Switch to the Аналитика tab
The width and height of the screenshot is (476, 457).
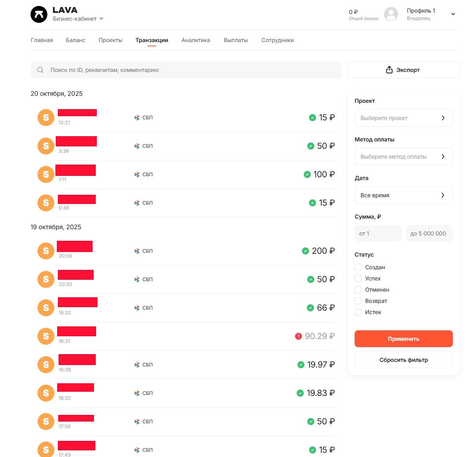[196, 40]
